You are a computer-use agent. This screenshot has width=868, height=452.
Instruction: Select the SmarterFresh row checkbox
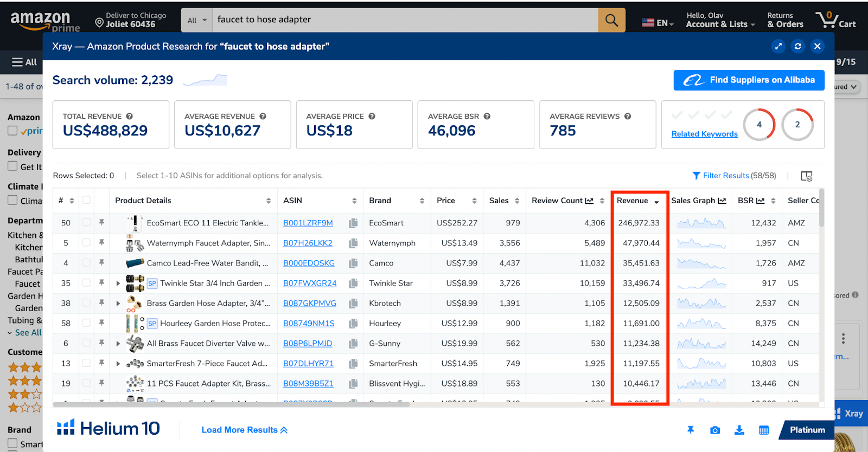pyautogui.click(x=86, y=363)
